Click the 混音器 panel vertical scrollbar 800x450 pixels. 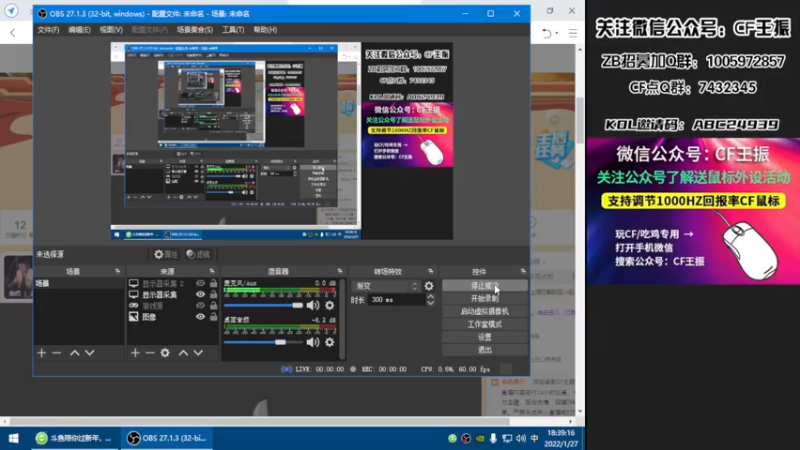[x=342, y=319]
